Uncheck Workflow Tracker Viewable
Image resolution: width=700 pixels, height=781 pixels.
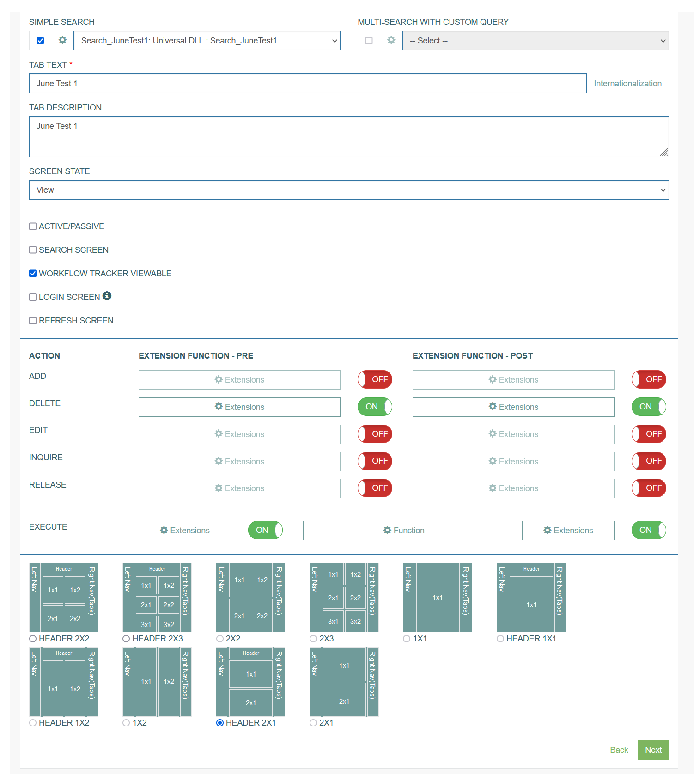coord(33,274)
